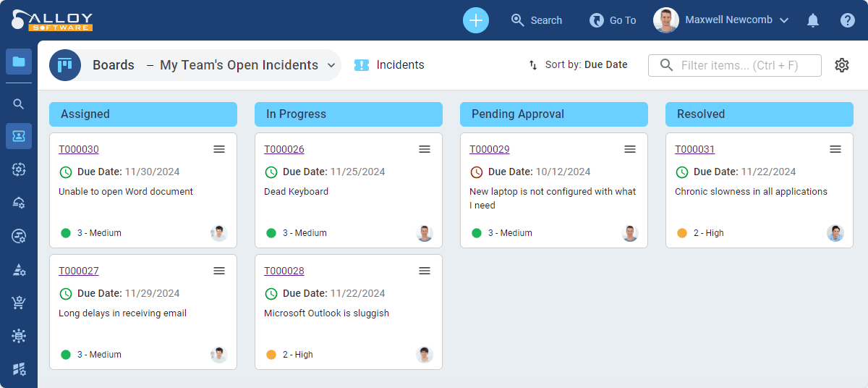Click the assignee avatar on T000026 card
868x388 pixels.
pyautogui.click(x=425, y=233)
